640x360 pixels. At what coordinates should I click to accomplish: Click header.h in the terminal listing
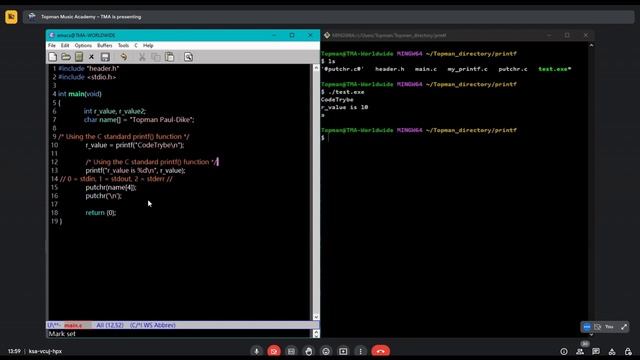tap(389, 69)
